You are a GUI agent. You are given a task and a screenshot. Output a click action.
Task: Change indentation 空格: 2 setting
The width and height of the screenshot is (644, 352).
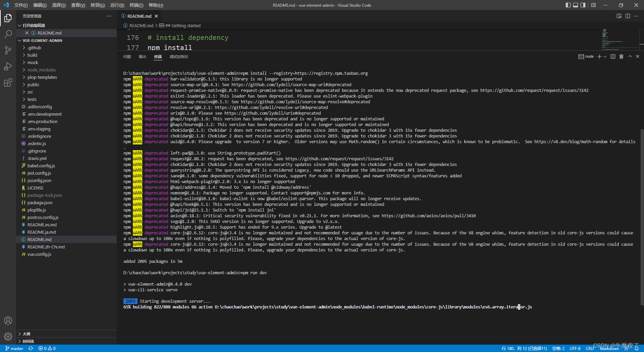point(558,348)
